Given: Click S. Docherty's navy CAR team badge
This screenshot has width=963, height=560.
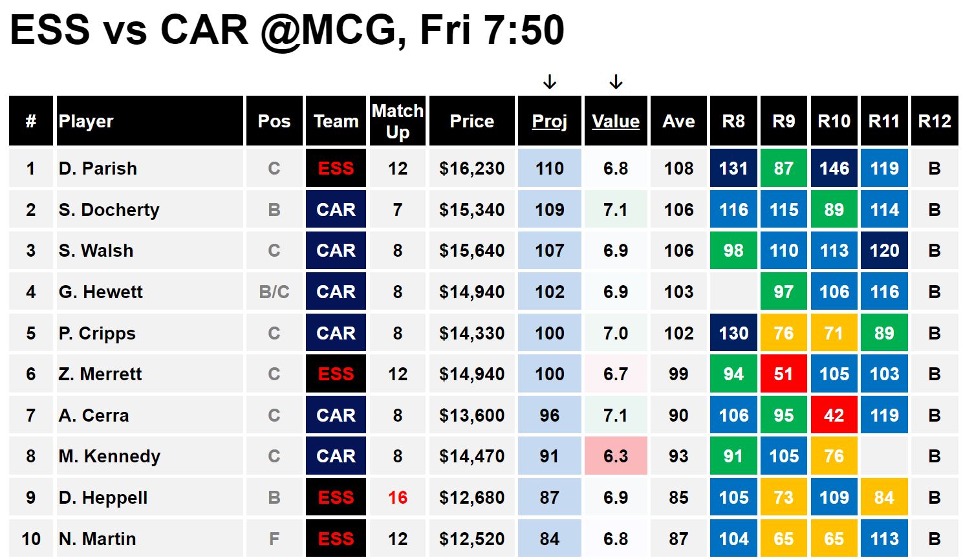Looking at the screenshot, I should [x=336, y=210].
